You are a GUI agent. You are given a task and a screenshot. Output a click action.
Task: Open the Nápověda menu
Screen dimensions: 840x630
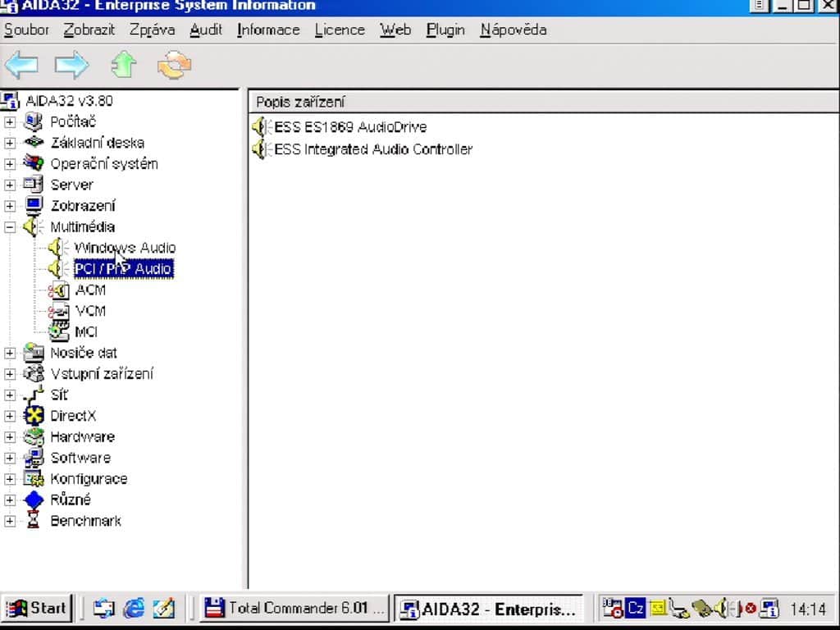click(514, 30)
